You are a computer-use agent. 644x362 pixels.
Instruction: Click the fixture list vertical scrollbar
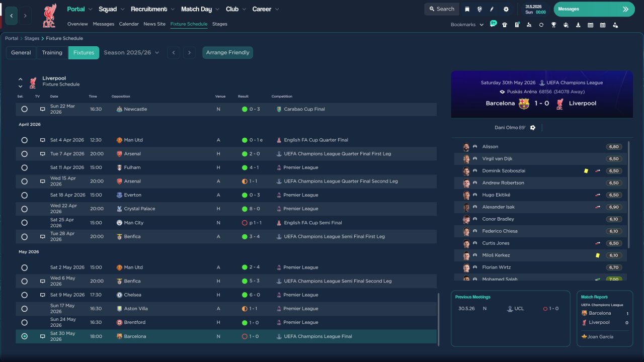point(439,319)
